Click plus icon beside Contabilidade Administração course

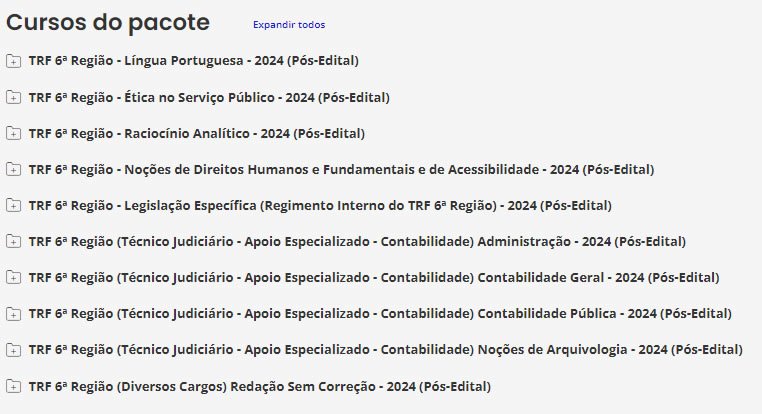click(13, 241)
